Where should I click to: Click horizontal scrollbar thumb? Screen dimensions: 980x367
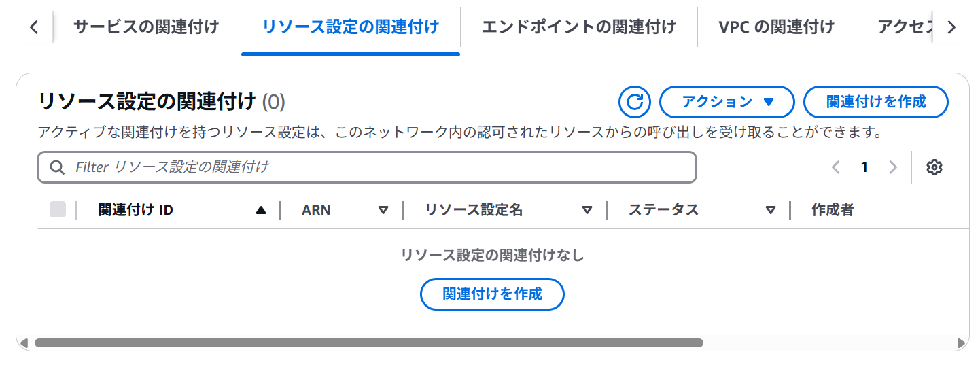369,343
